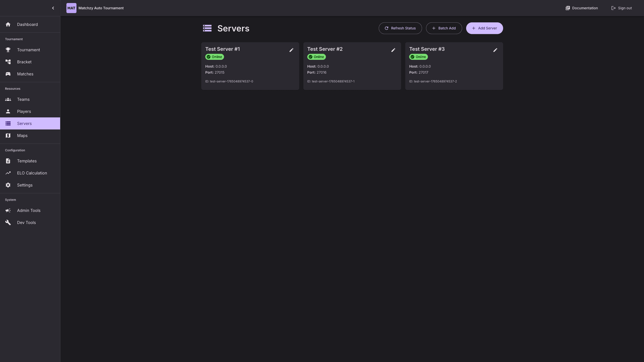Screen dimensions: 644x362
Task: Click the Batch Add button
Action: [444, 28]
